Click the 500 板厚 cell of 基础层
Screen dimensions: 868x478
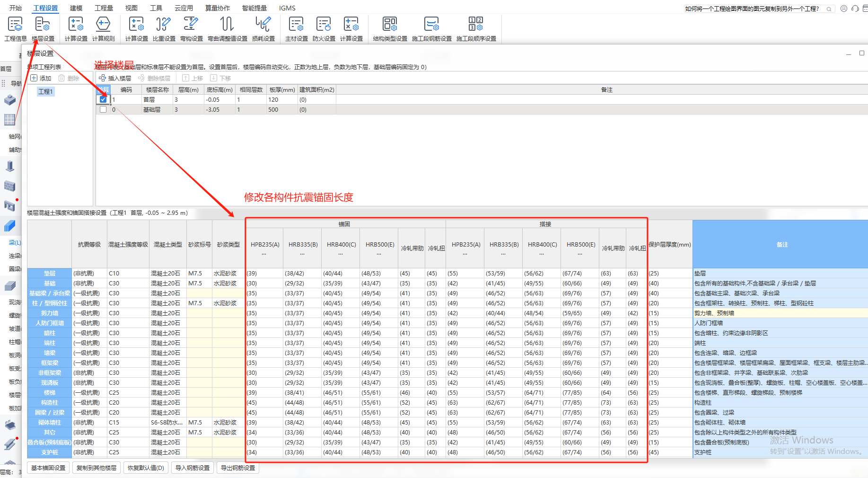[282, 109]
